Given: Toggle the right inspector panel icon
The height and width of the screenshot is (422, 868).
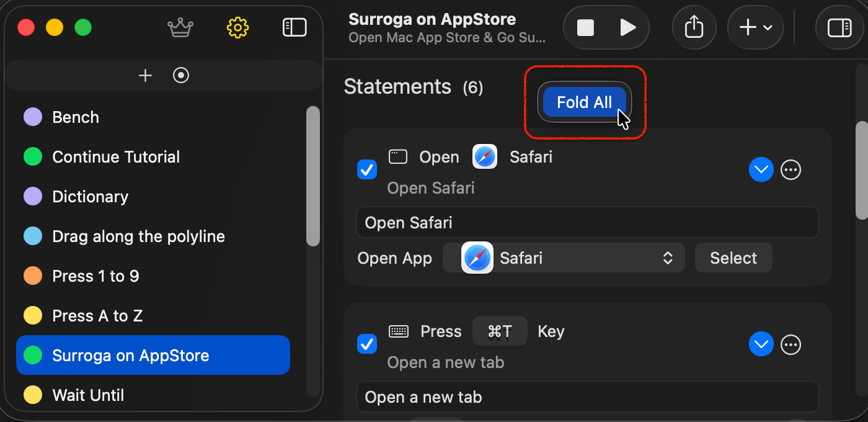Looking at the screenshot, I should pos(839,27).
